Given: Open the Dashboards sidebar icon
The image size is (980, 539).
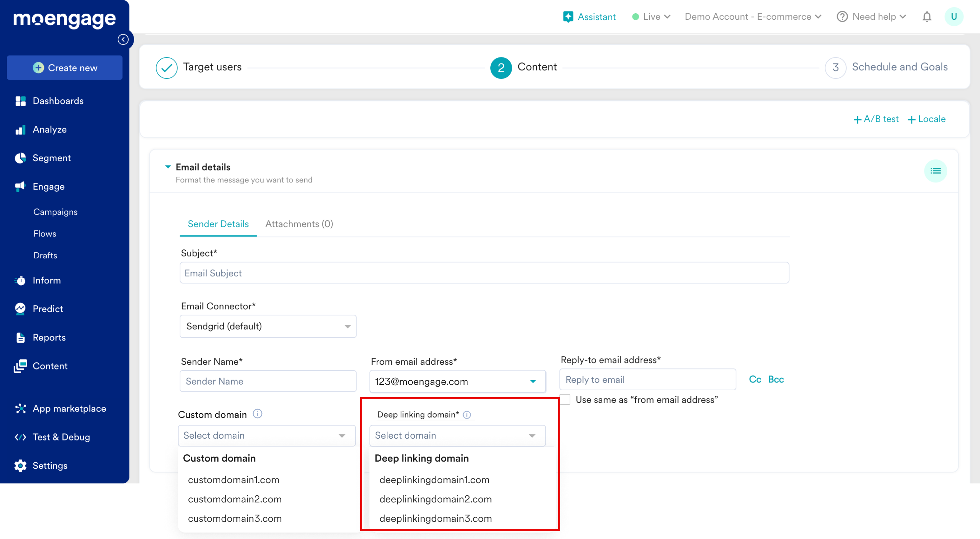Looking at the screenshot, I should [x=20, y=101].
